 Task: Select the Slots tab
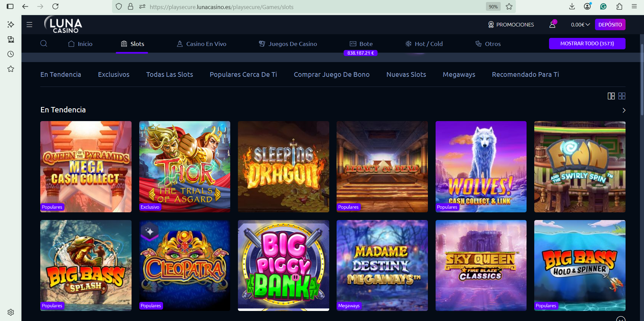(x=133, y=44)
